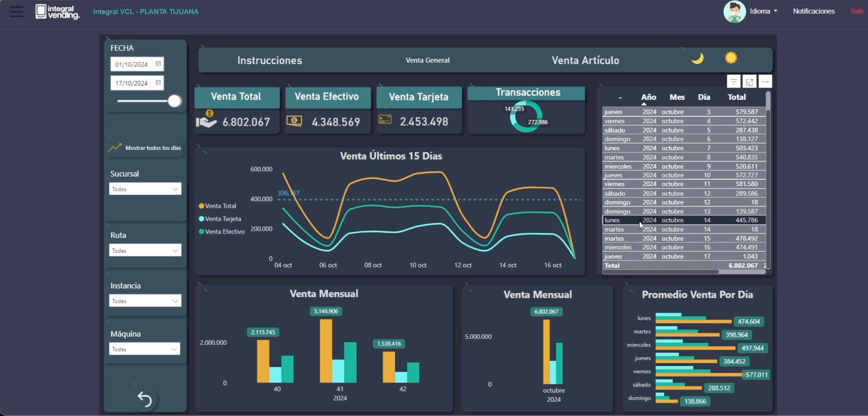Click the cash icon in Venta Efectivo
The image size is (868, 416).
click(x=294, y=121)
